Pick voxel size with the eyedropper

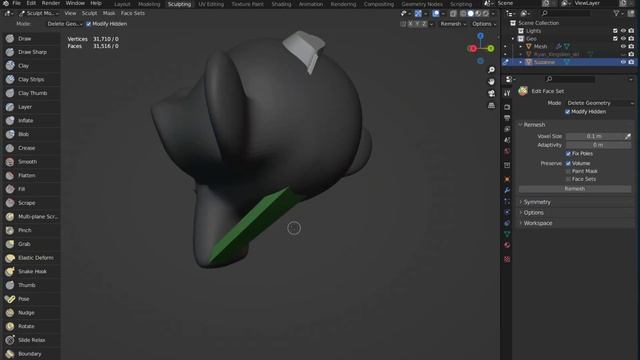628,136
